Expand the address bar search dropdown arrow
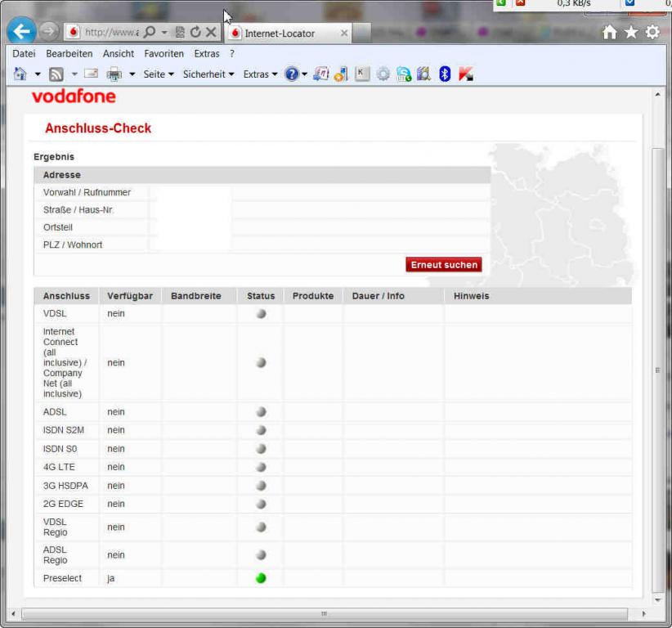The width and height of the screenshot is (672, 628). coord(164,32)
